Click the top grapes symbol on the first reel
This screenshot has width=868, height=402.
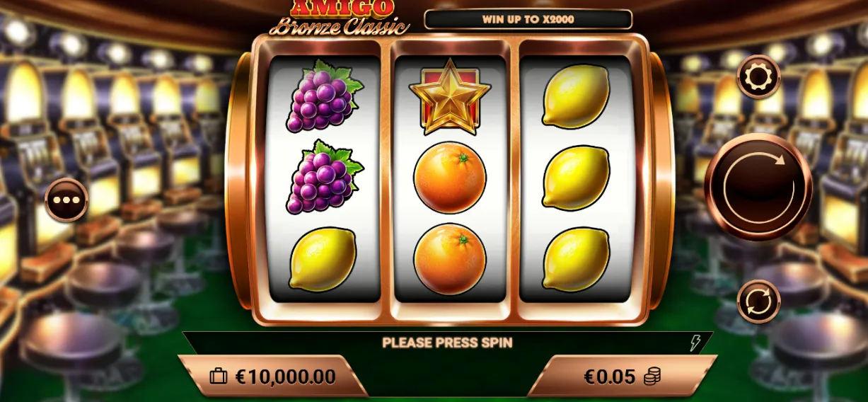(x=323, y=97)
